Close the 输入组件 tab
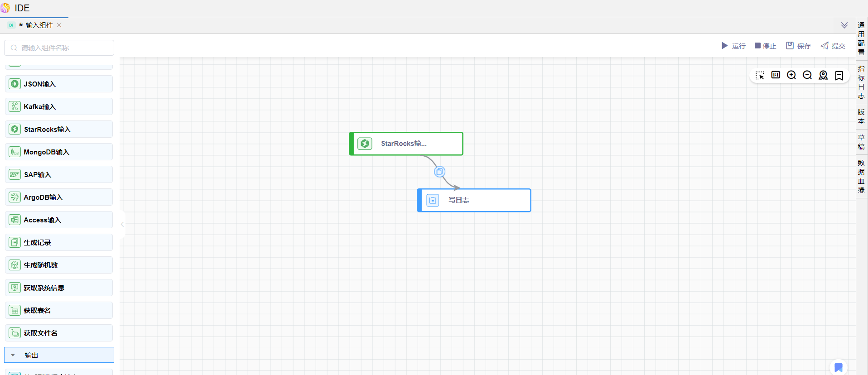868x375 pixels. coord(59,25)
